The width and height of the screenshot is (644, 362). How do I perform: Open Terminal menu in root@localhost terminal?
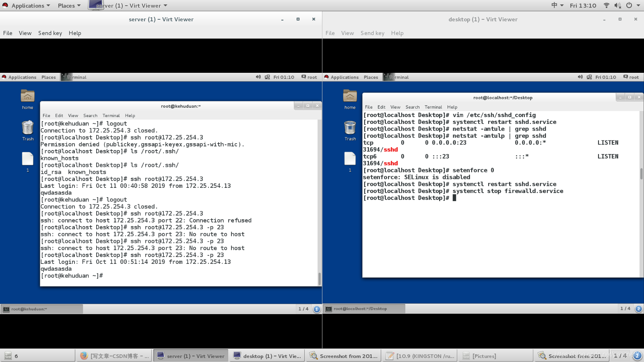pos(433,107)
